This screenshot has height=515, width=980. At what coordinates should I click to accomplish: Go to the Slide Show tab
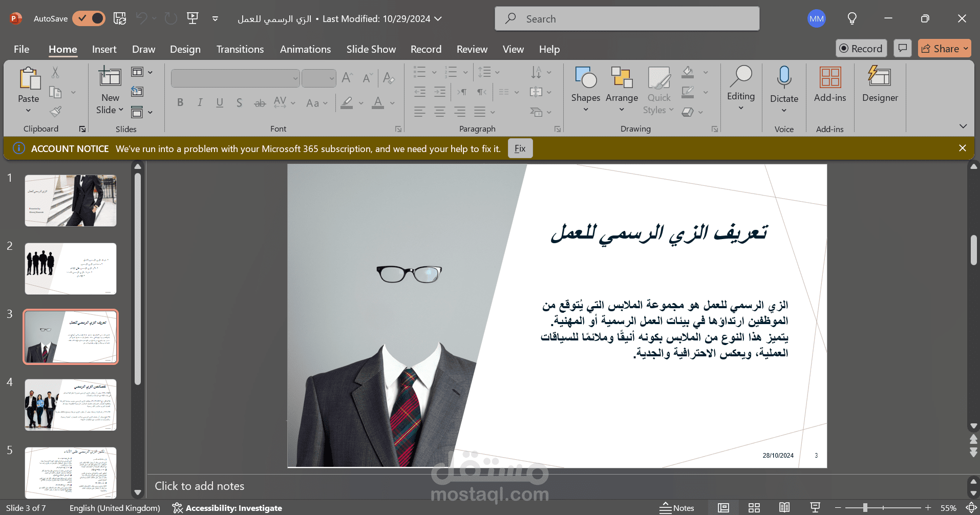pyautogui.click(x=371, y=49)
